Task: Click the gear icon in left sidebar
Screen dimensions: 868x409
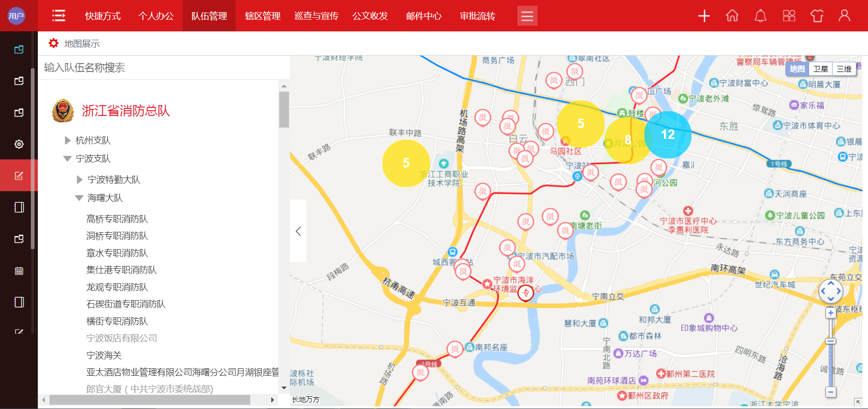Action: click(x=19, y=144)
